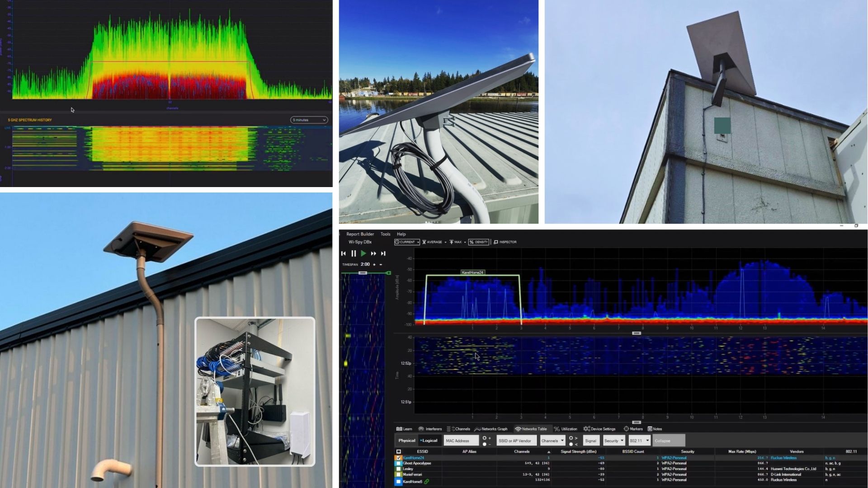This screenshot has height=488, width=868.
Task: Click the green timeline end marker
Action: tap(388, 273)
